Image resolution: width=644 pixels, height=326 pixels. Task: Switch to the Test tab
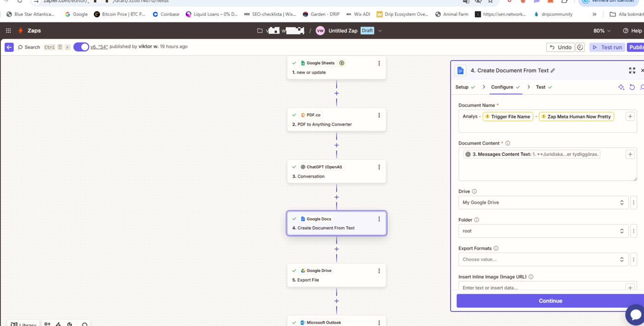tap(541, 87)
